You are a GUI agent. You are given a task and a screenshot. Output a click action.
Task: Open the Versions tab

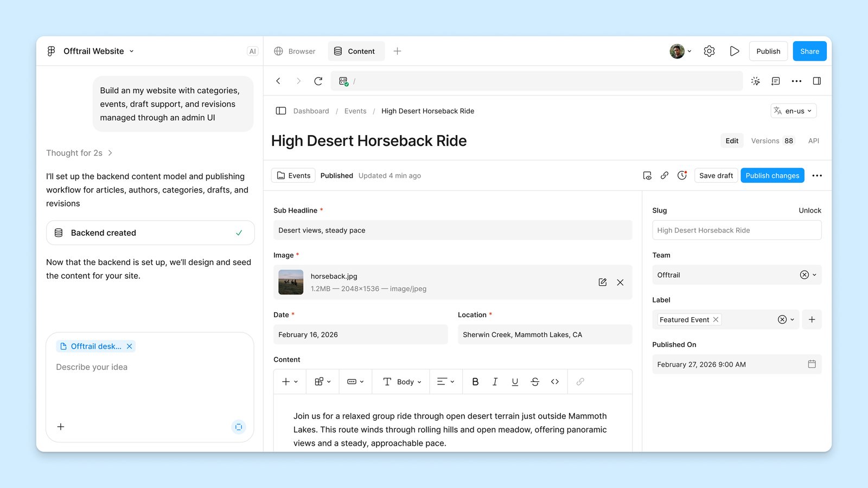[x=773, y=140]
